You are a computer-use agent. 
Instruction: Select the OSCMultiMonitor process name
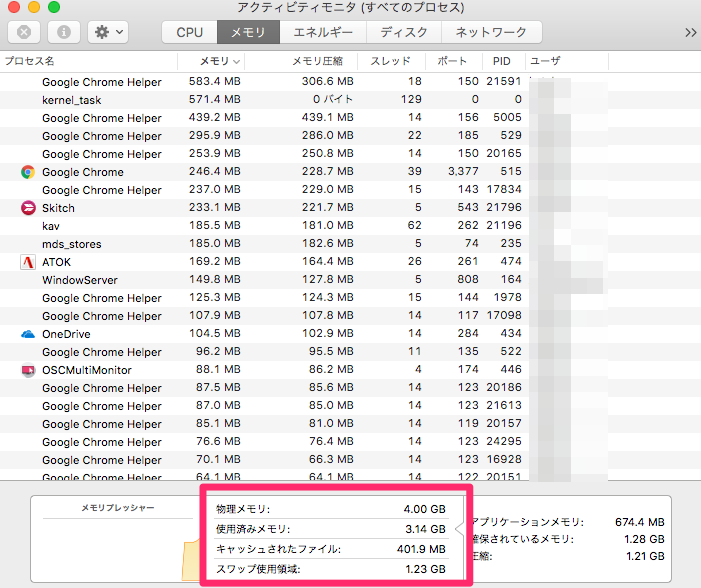coord(87,370)
